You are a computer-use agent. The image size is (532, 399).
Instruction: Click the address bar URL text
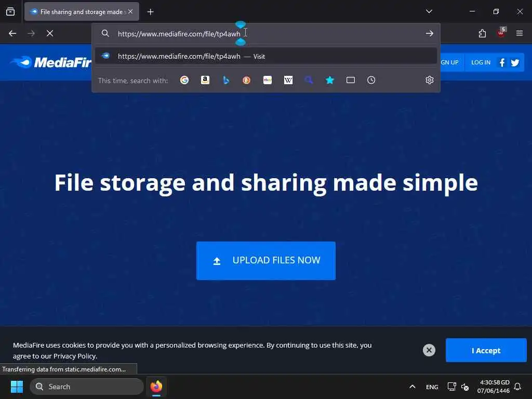[x=179, y=34]
